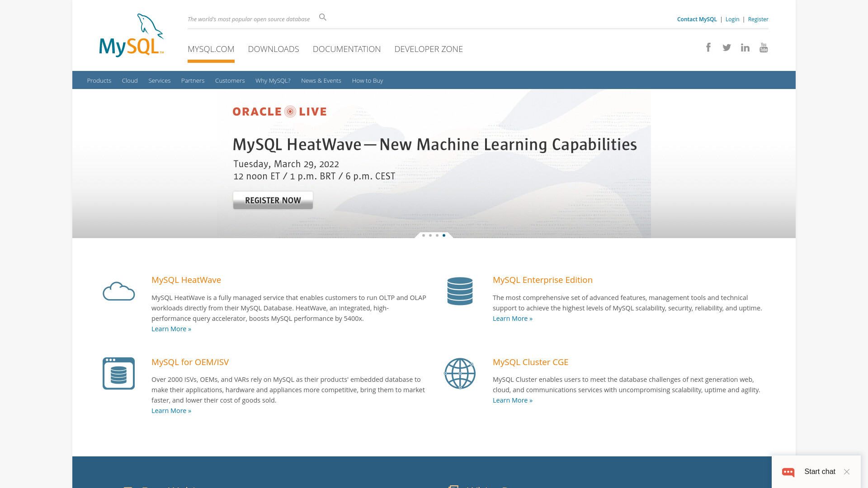
Task: Open the News & Events menu
Action: click(x=321, y=80)
